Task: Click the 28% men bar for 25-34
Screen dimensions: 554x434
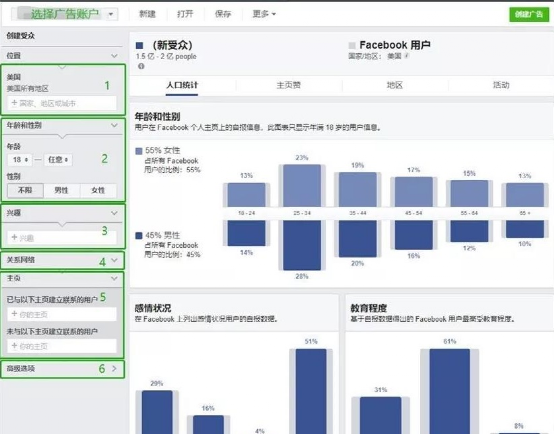Action: (302, 245)
